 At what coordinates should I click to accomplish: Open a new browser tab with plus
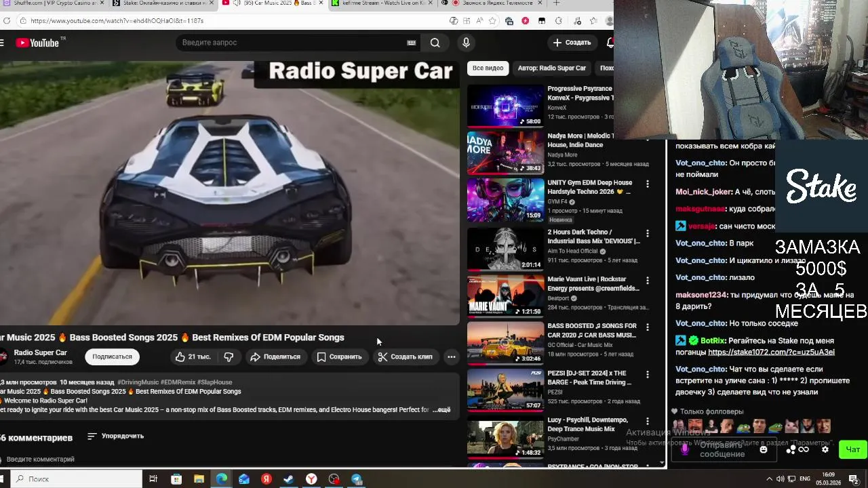(556, 3)
